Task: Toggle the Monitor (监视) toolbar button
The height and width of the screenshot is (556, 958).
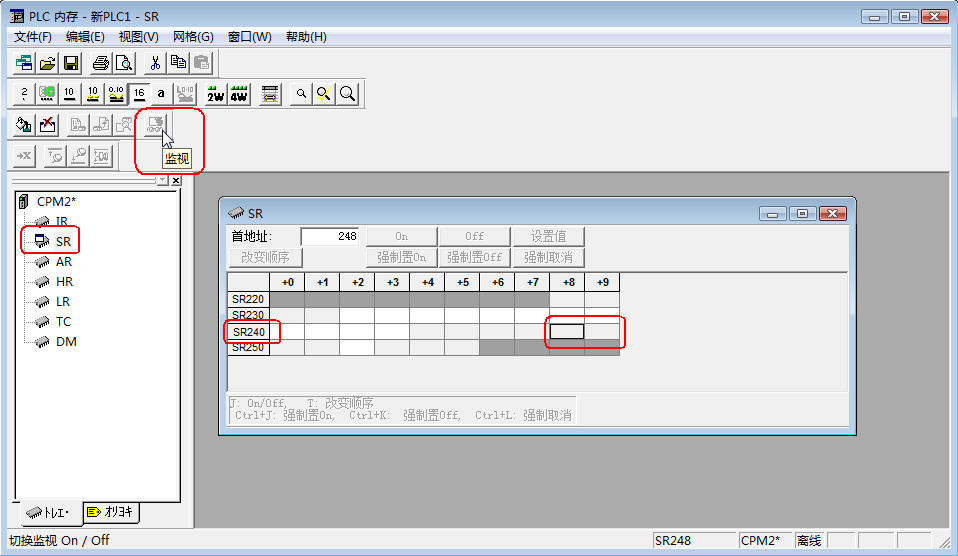Action: [x=155, y=125]
